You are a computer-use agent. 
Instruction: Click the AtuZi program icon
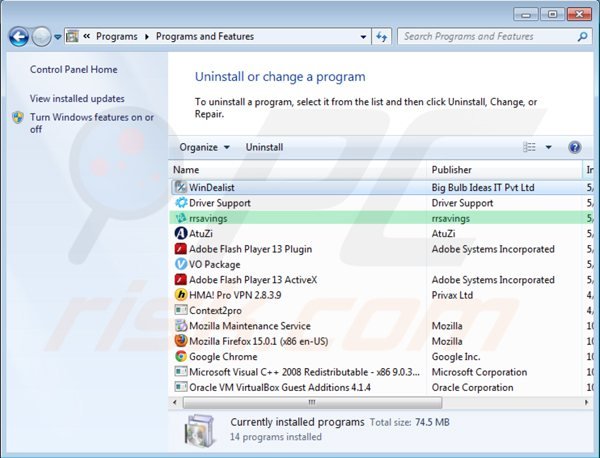(x=181, y=233)
